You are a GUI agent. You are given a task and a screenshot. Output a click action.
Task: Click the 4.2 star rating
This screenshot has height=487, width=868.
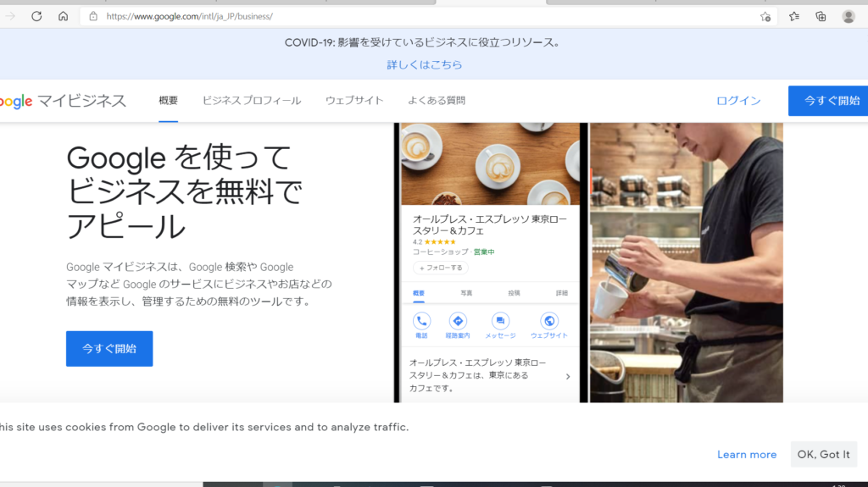(434, 242)
